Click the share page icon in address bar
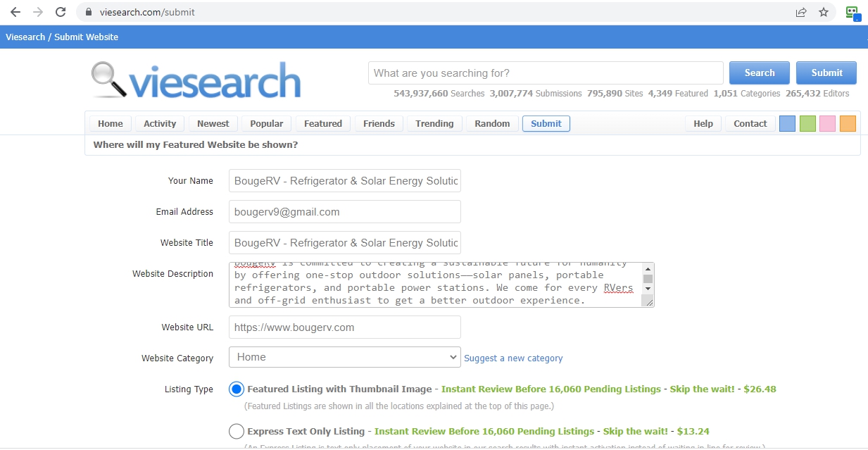Image resolution: width=868 pixels, height=450 pixels. pyautogui.click(x=801, y=12)
